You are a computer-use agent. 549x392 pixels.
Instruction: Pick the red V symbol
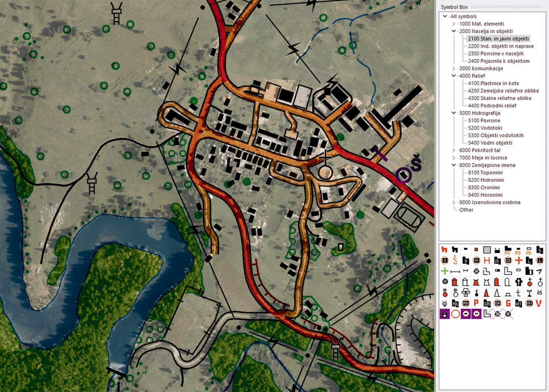coord(539,303)
